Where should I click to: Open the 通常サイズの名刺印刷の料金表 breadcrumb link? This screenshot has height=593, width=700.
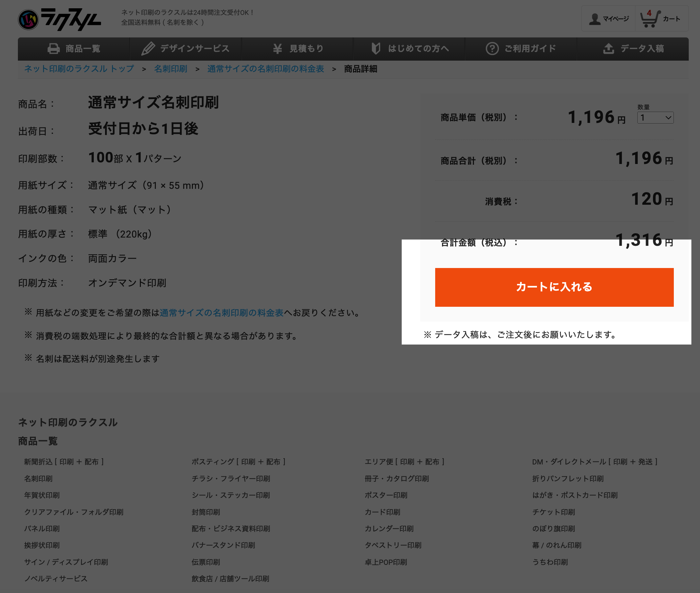click(x=265, y=69)
